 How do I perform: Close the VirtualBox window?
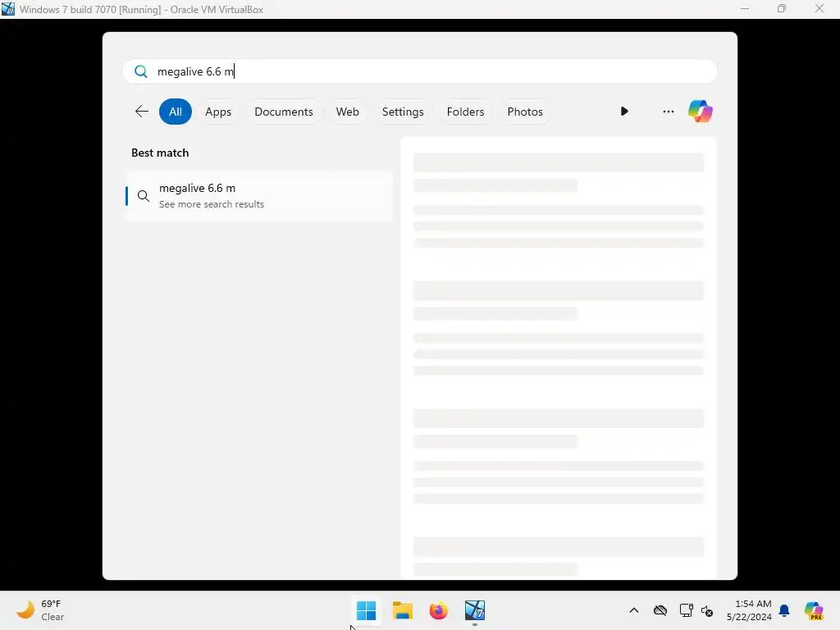click(x=819, y=9)
